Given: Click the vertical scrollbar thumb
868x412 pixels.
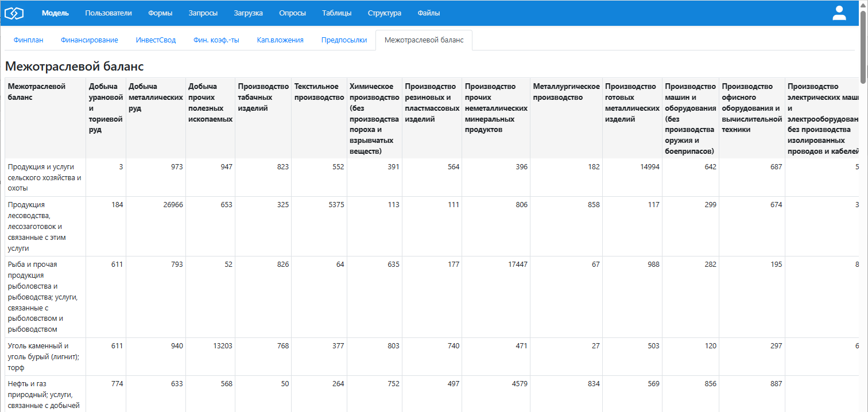Looking at the screenshot, I should point(863,46).
